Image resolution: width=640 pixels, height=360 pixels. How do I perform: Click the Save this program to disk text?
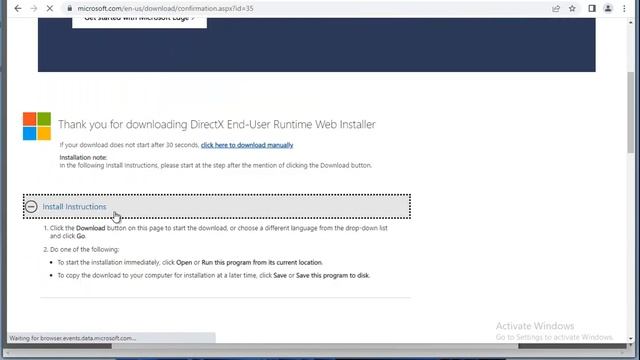pyautogui.click(x=332, y=276)
